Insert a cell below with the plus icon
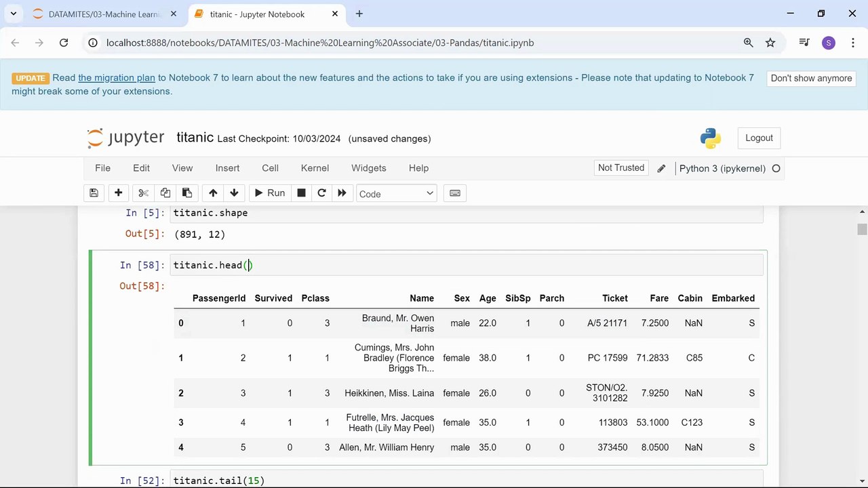The image size is (868, 488). click(x=118, y=193)
